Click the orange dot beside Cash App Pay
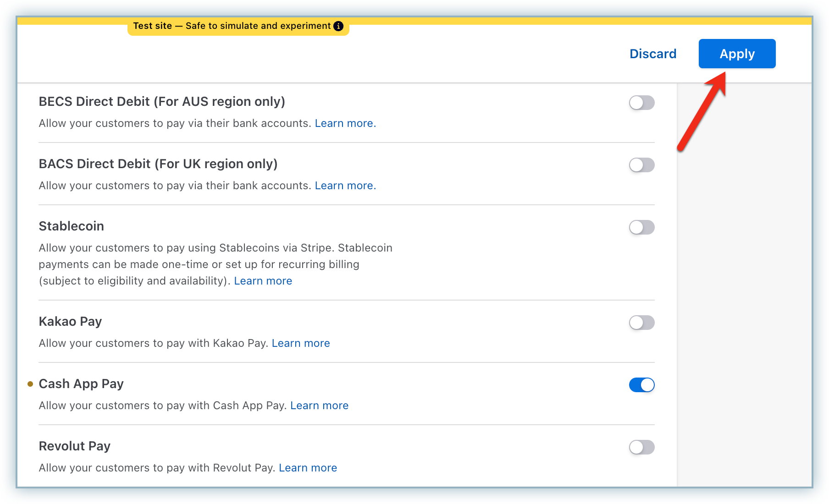829x504 pixels. (30, 384)
